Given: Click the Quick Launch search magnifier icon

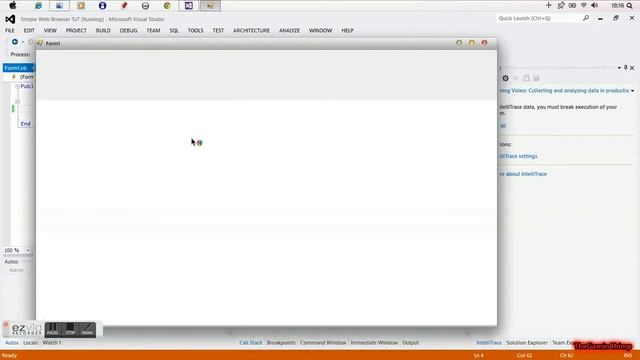Looking at the screenshot, I should 586,18.
